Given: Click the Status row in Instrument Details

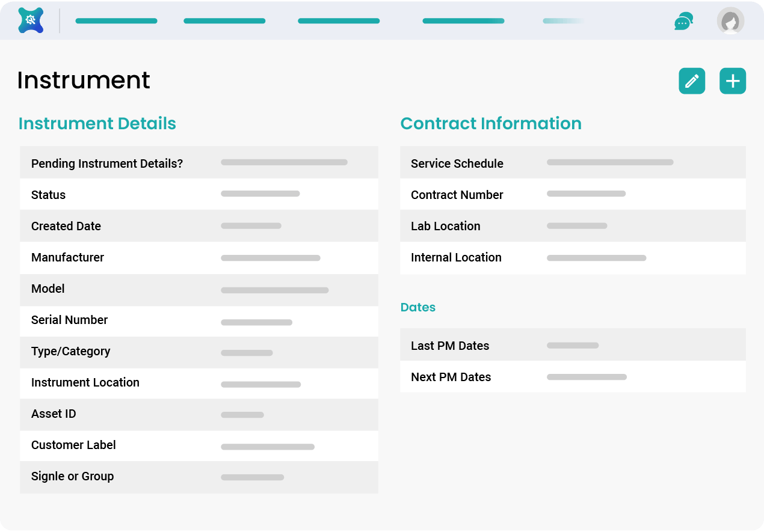Looking at the screenshot, I should click(x=199, y=195).
